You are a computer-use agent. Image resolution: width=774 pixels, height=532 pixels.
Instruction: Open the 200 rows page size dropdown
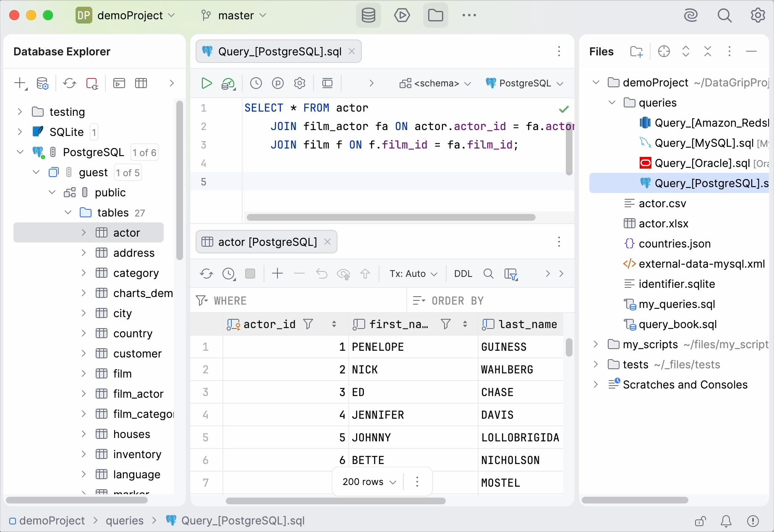click(369, 482)
